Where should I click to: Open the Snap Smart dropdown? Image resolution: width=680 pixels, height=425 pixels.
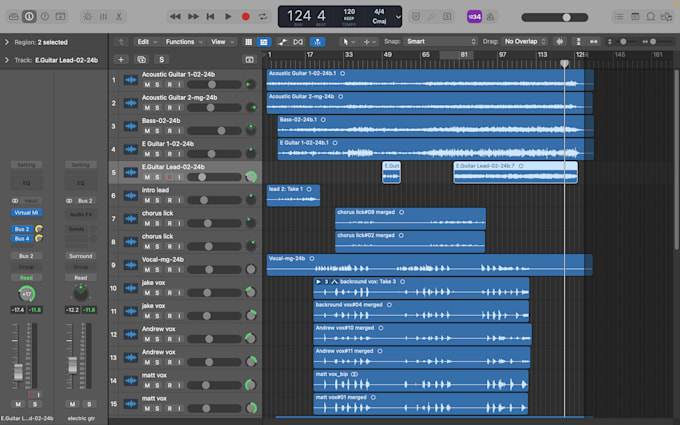coord(440,42)
